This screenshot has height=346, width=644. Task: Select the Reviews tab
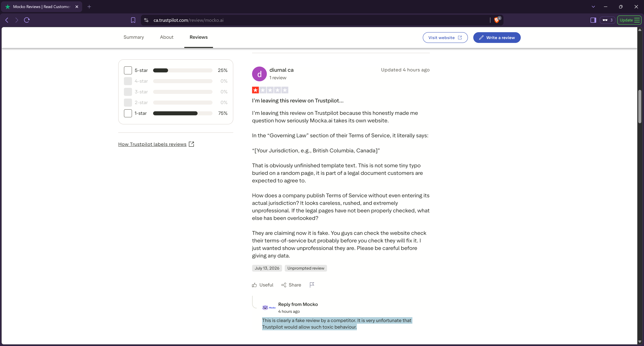[199, 37]
